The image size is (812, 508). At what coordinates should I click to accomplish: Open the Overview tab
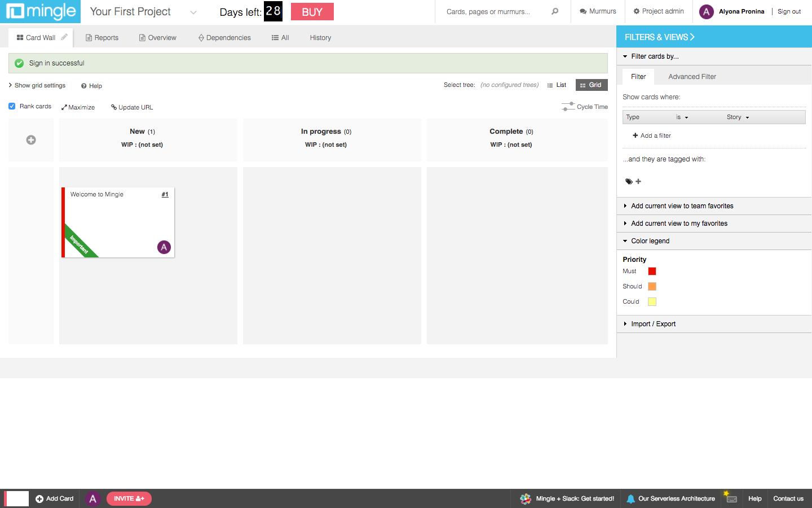[158, 38]
